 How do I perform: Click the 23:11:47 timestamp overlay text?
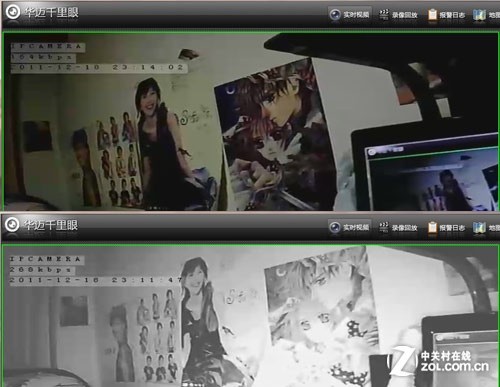coord(96,280)
